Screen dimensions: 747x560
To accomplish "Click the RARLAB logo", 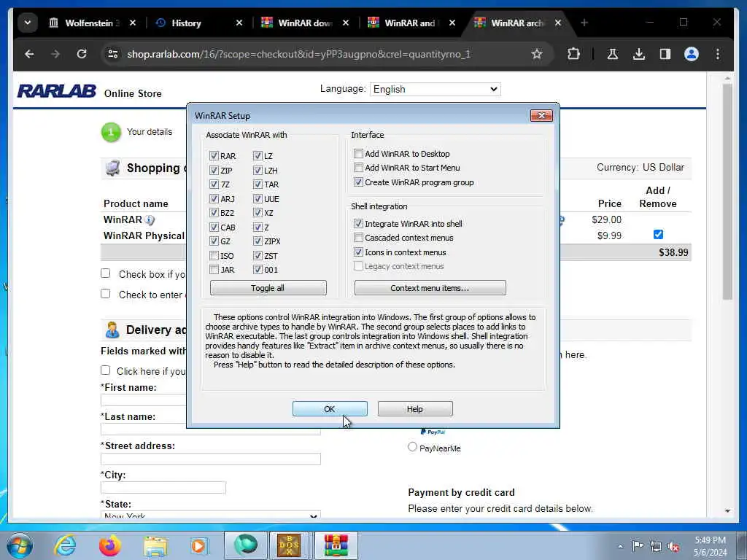I will point(57,91).
